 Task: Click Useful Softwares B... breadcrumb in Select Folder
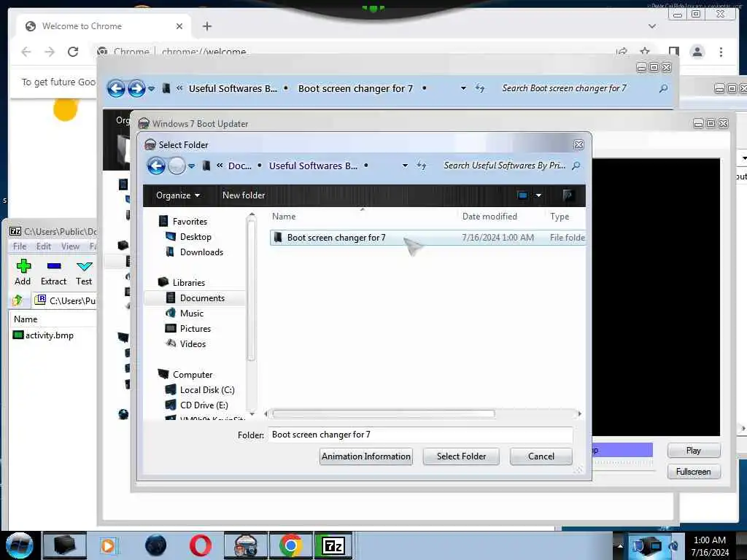click(313, 166)
